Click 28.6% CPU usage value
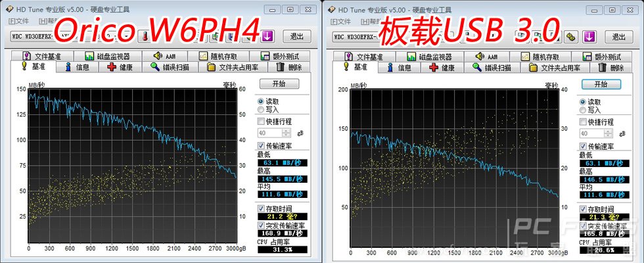The width and height of the screenshot is (644, 263). pyautogui.click(x=604, y=249)
